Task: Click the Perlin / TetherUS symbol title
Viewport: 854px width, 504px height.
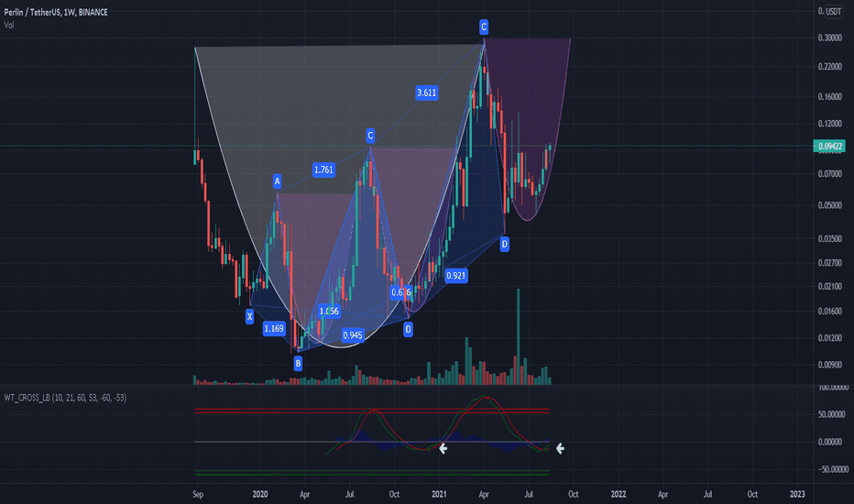Action: click(x=56, y=12)
